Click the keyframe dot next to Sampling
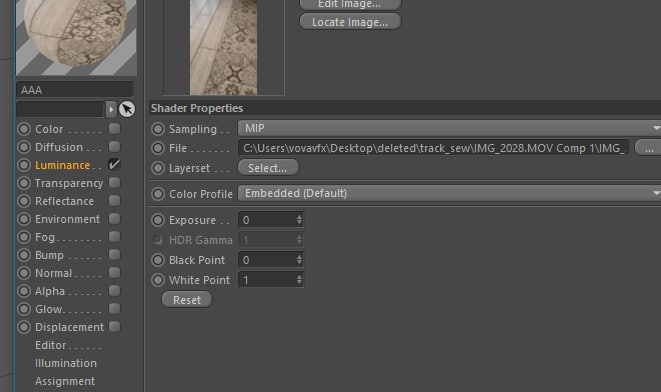 158,129
